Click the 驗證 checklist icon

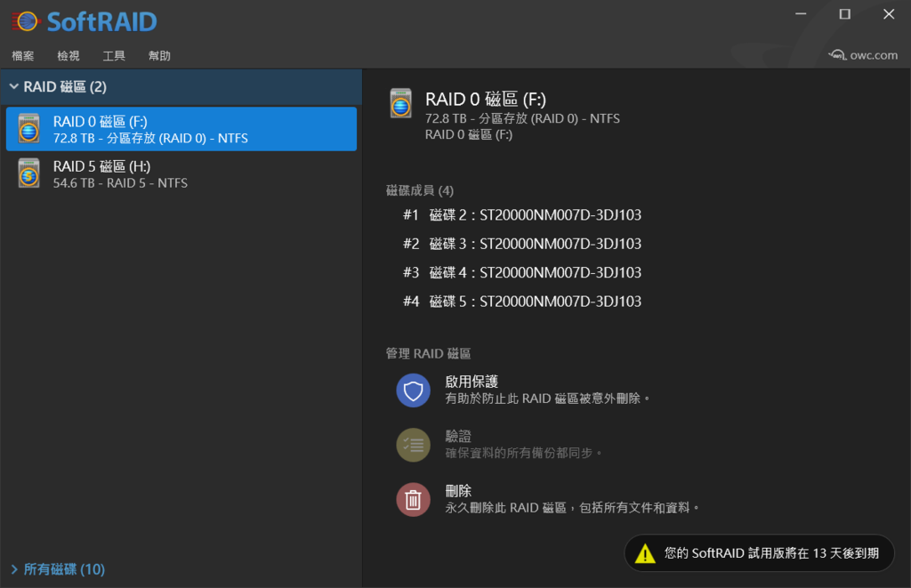pyautogui.click(x=413, y=445)
